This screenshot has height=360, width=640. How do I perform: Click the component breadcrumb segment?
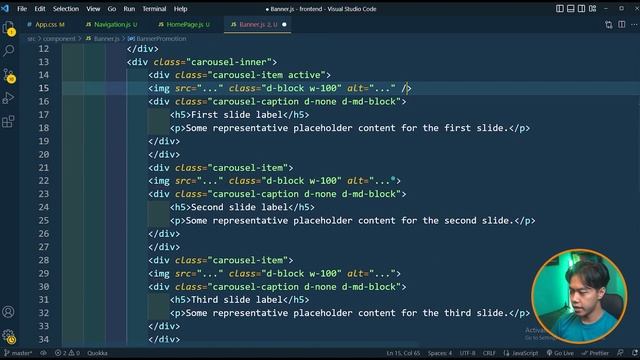pyautogui.click(x=60, y=39)
